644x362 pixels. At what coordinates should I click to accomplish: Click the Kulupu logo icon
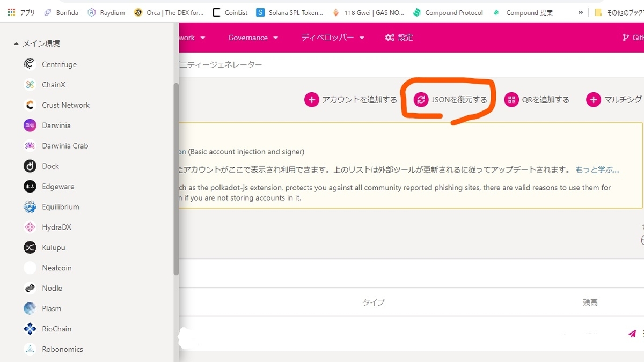tap(30, 248)
